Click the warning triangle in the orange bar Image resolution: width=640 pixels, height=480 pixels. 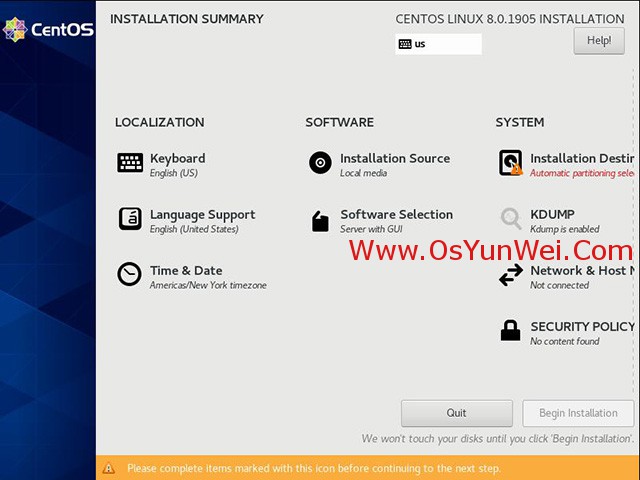pos(109,468)
